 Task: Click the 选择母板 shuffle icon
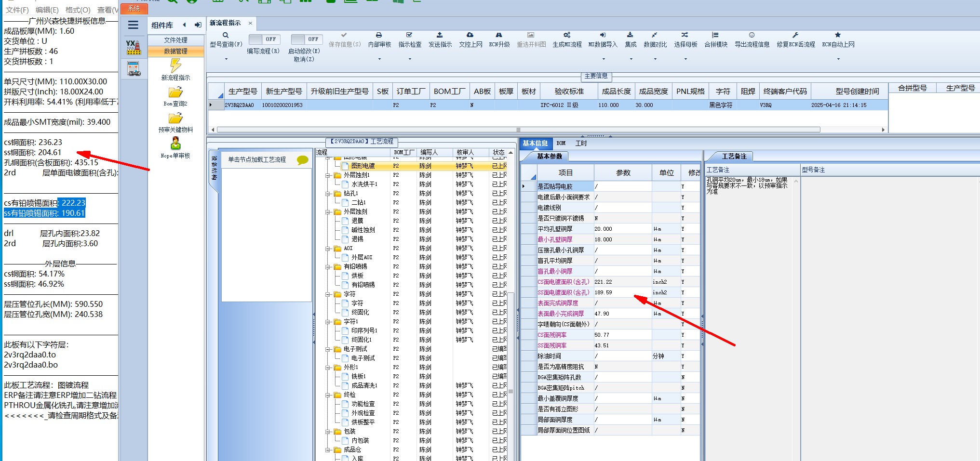pyautogui.click(x=685, y=35)
